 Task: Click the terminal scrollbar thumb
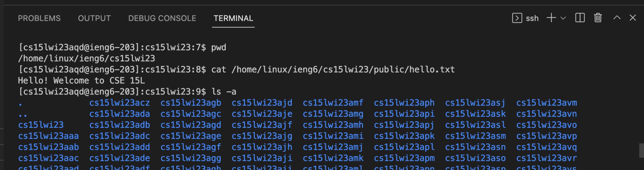pos(641,150)
